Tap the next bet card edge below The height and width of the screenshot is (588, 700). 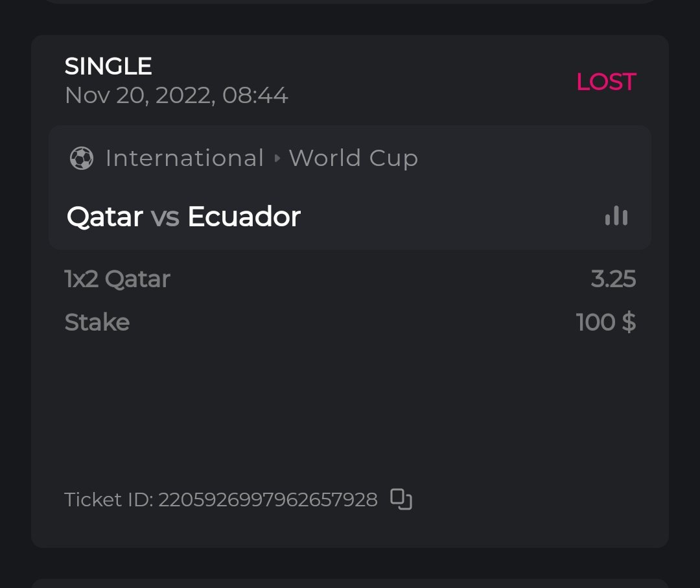(x=350, y=583)
